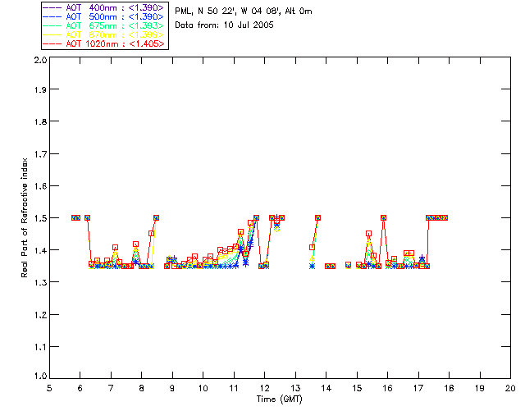Select the yellow dashed line sample in legend
This screenshot has height=420, width=525.
pos(52,34)
